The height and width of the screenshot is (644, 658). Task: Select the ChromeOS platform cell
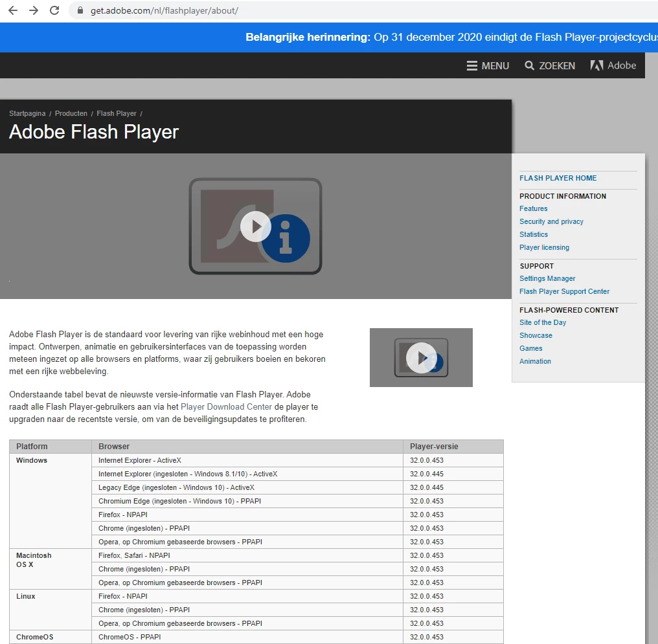[51, 637]
